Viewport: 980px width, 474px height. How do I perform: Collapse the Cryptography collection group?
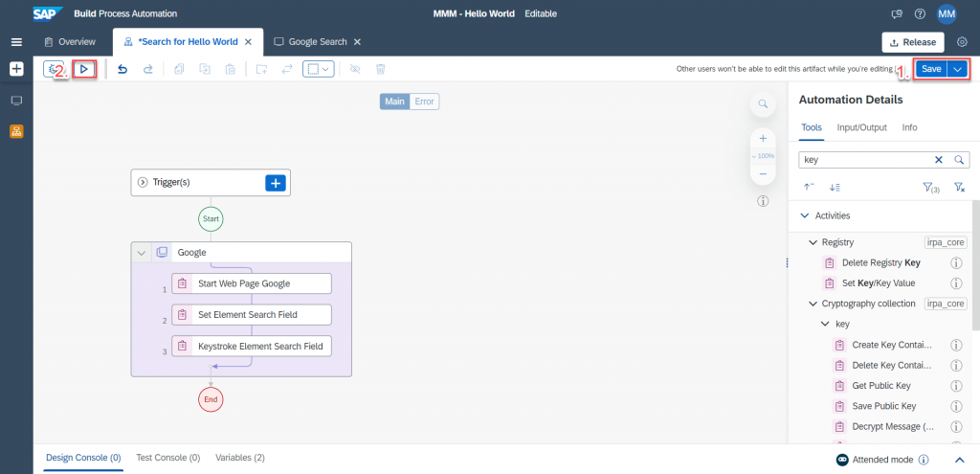coord(813,304)
